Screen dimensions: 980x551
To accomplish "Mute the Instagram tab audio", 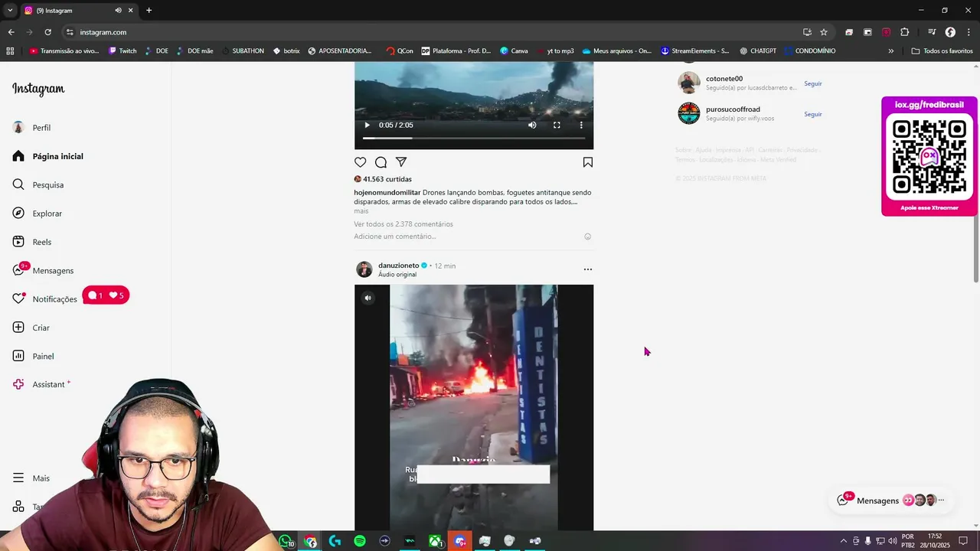I will [118, 11].
